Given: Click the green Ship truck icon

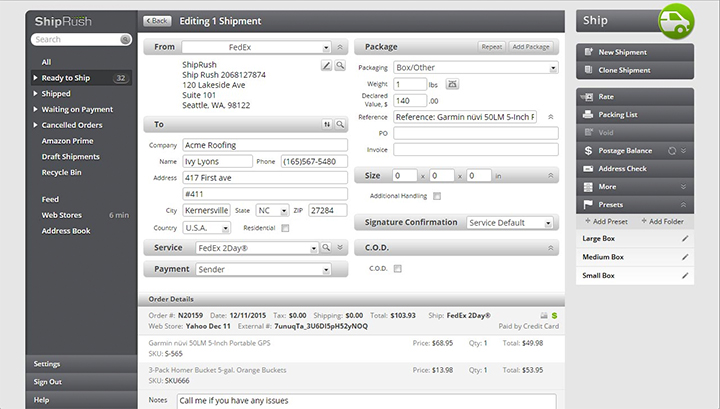Looking at the screenshot, I should click(676, 21).
